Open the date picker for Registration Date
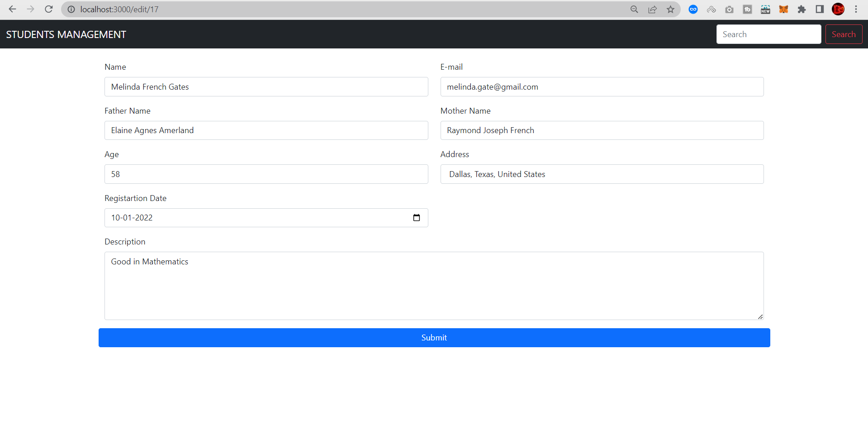This screenshot has width=868, height=445. (x=416, y=218)
